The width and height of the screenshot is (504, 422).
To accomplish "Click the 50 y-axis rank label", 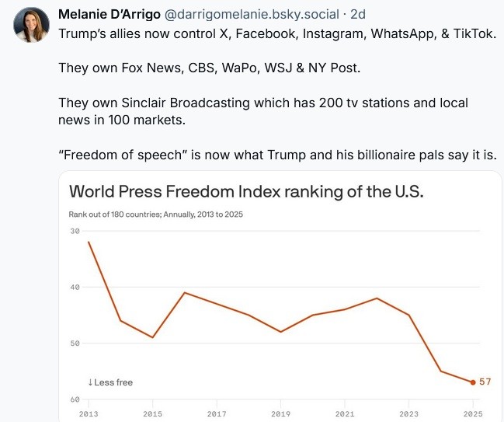I will point(75,343).
